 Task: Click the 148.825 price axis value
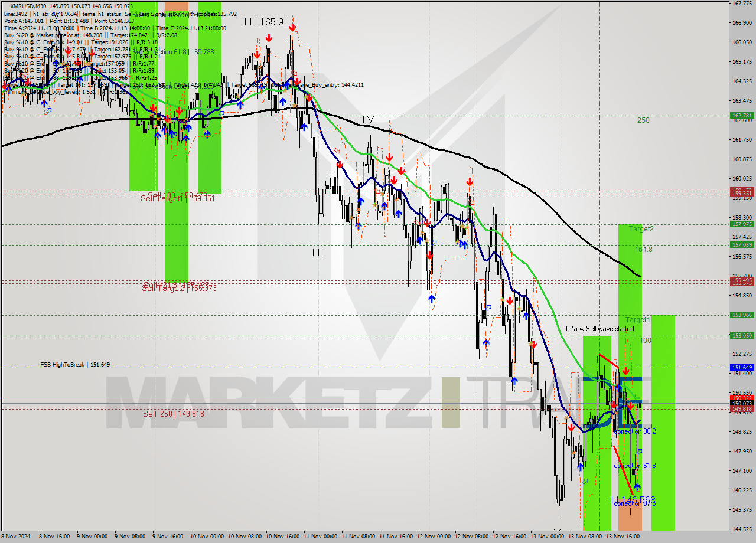742,432
